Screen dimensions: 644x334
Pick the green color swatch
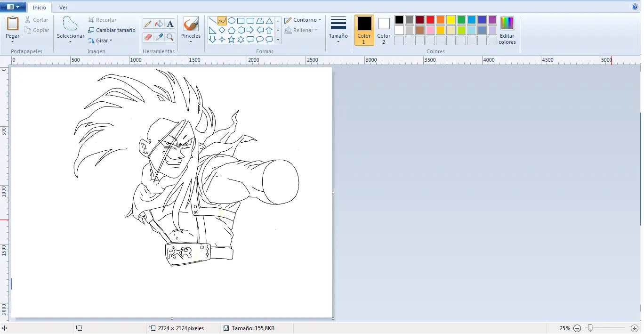coord(461,20)
